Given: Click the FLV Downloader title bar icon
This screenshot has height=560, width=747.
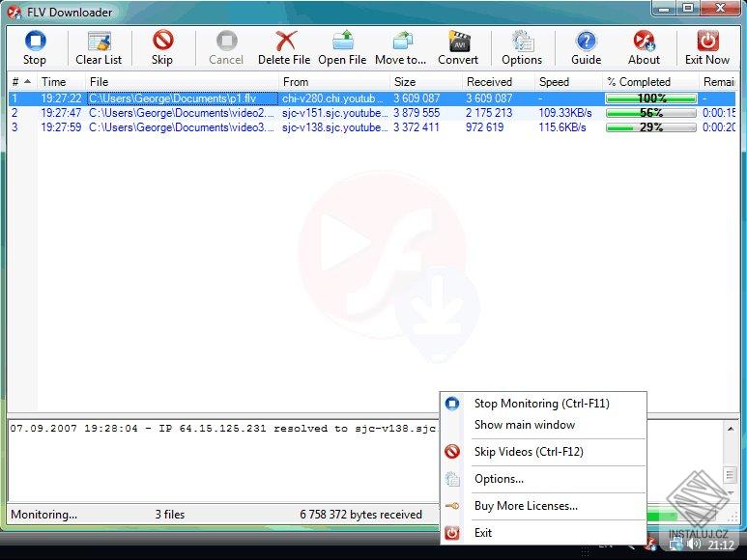Looking at the screenshot, I should tap(14, 13).
